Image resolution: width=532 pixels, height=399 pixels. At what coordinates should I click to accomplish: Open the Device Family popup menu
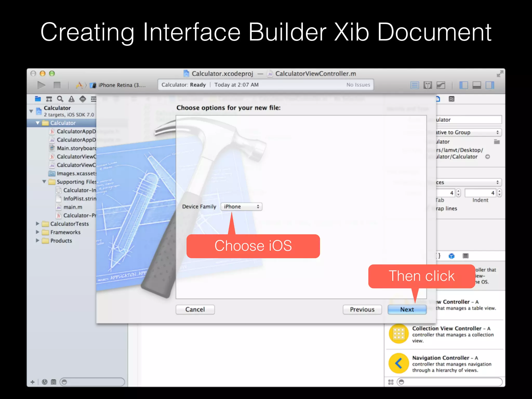coord(241,207)
